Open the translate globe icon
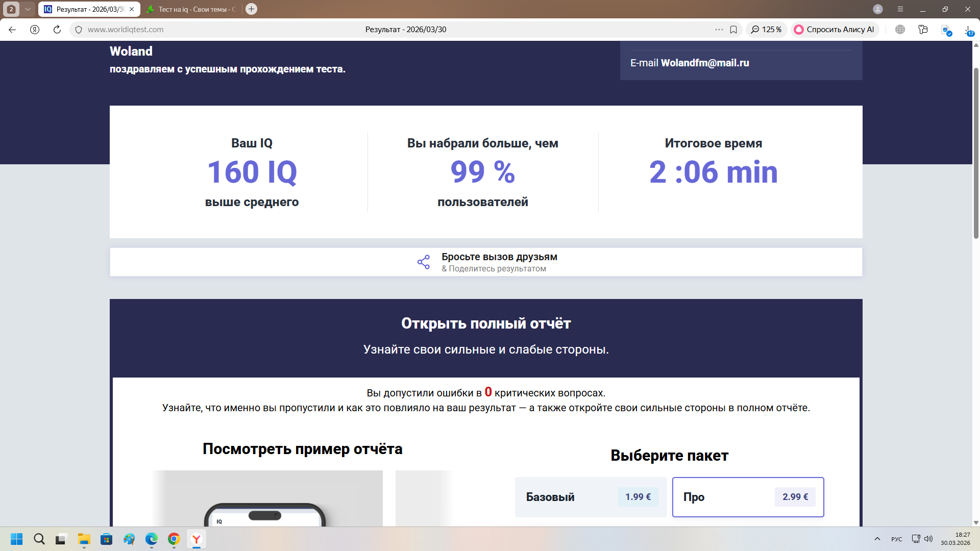This screenshot has width=980, height=551. tap(900, 29)
